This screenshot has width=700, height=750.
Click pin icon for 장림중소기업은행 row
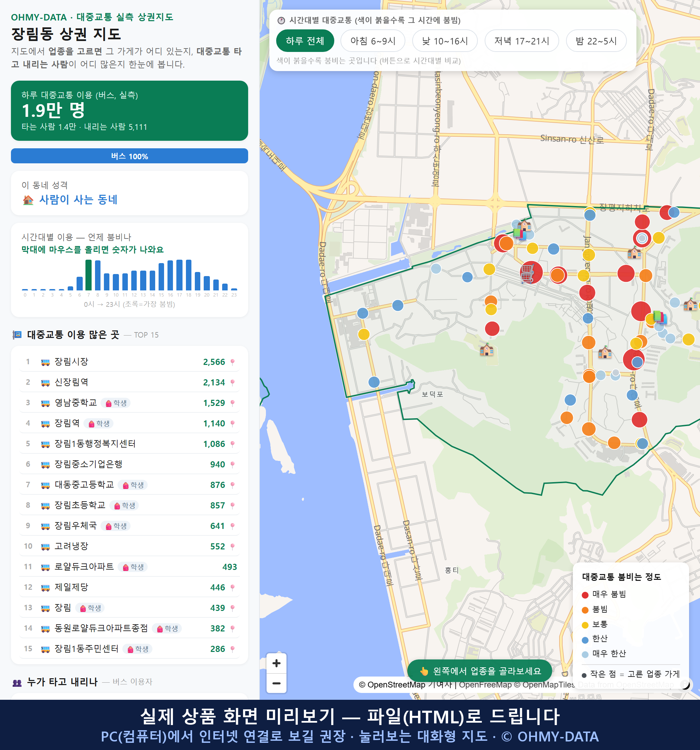pyautogui.click(x=232, y=464)
